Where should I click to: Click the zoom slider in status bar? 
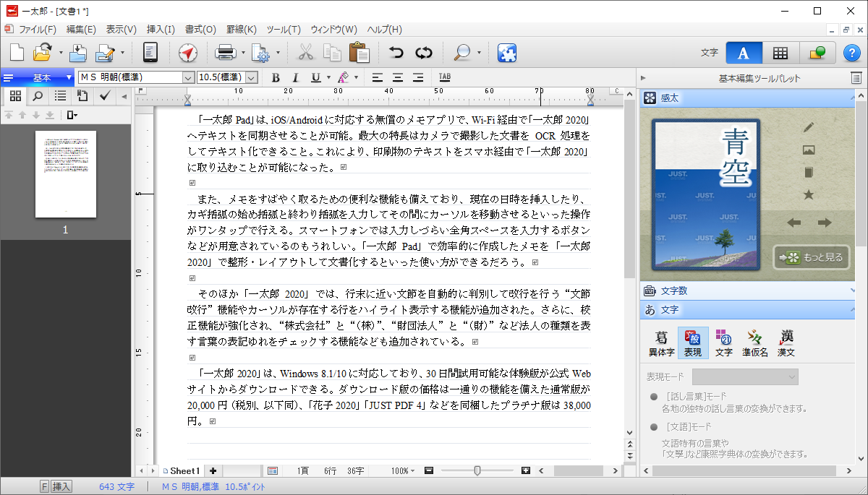(x=477, y=470)
